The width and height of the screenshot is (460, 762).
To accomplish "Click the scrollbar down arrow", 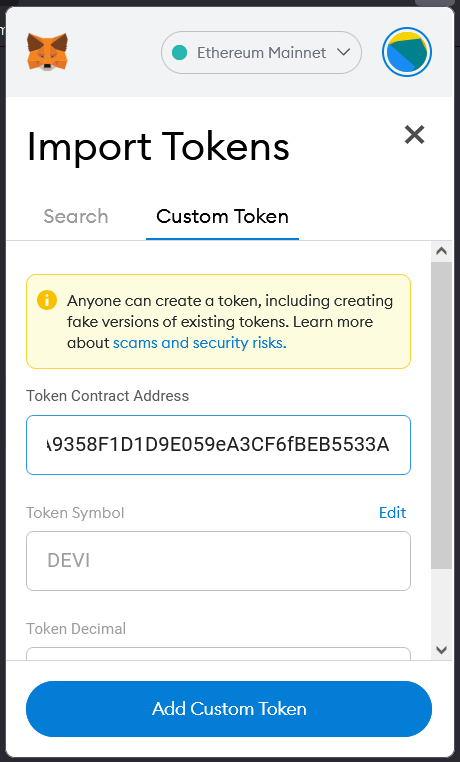I will (x=442, y=650).
